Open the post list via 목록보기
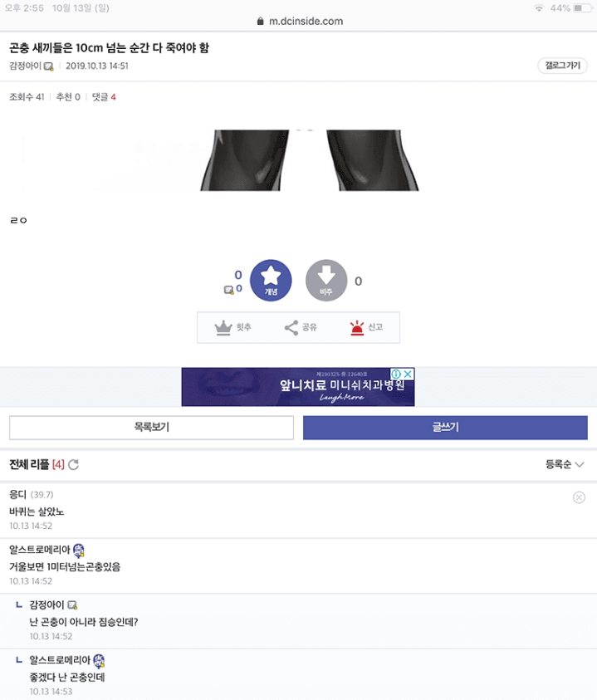The width and height of the screenshot is (597, 700). click(150, 428)
